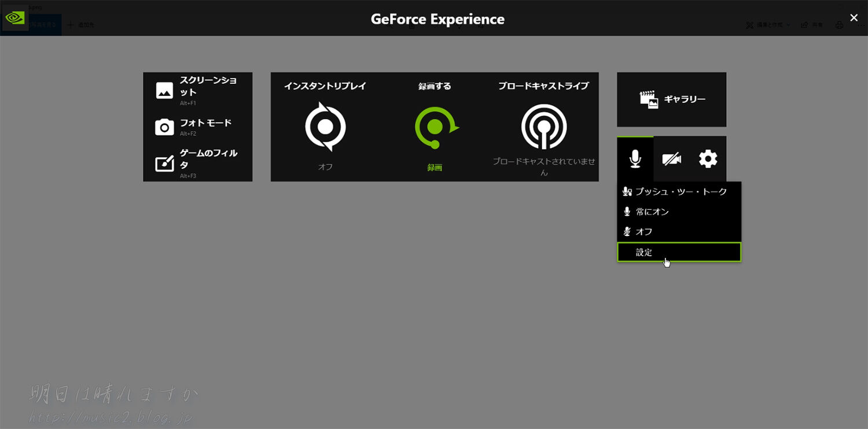Select the ブロードキャストライブ label
The width and height of the screenshot is (868, 429).
pos(544,86)
